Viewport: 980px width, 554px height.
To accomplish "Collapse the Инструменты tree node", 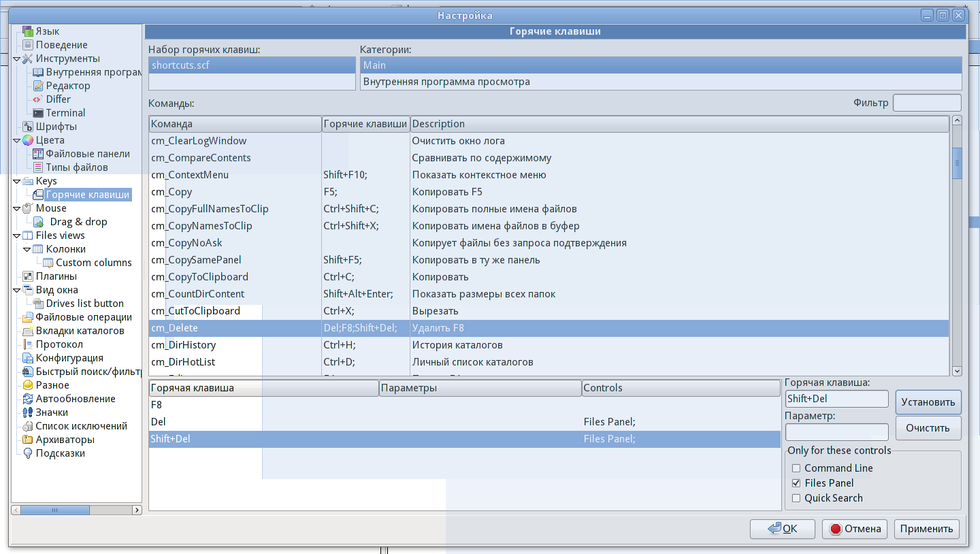I will click(x=17, y=59).
